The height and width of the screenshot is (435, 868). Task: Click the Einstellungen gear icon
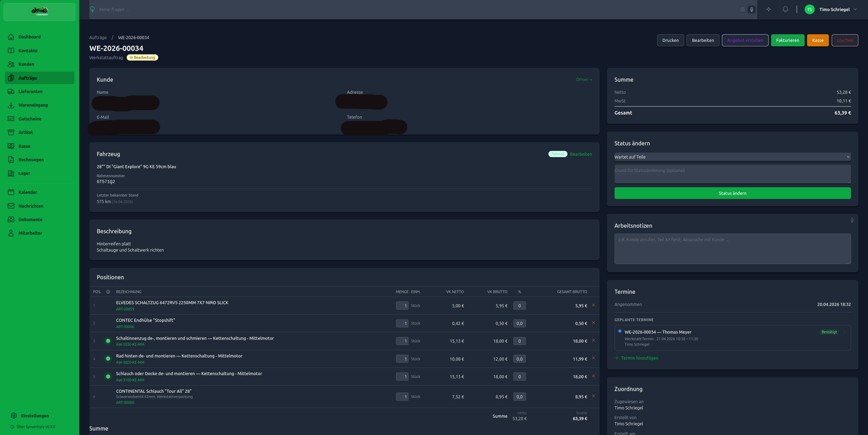[x=14, y=416]
